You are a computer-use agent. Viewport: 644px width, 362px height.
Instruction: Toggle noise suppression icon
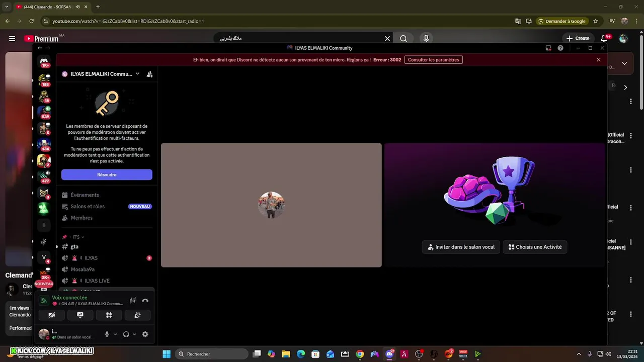(x=133, y=300)
